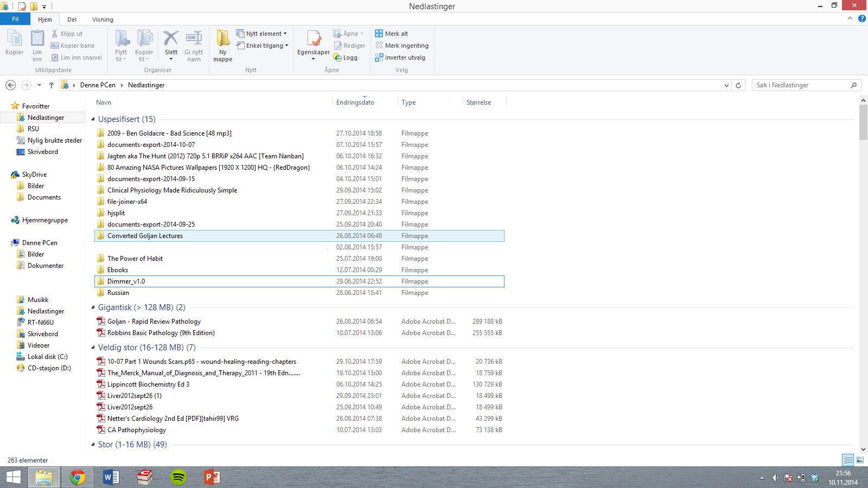
Task: Refresh the Nedlastinger folder
Action: 738,85
